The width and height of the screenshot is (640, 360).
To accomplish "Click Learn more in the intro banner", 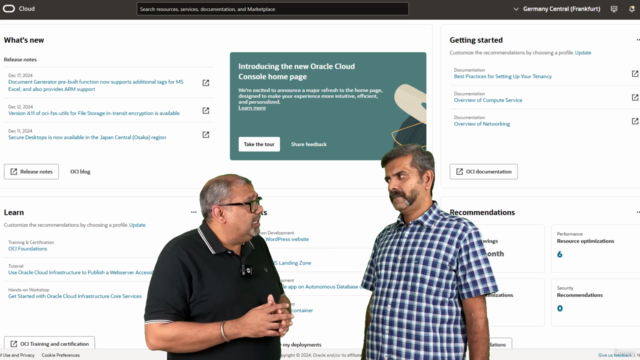I will click(x=252, y=108).
